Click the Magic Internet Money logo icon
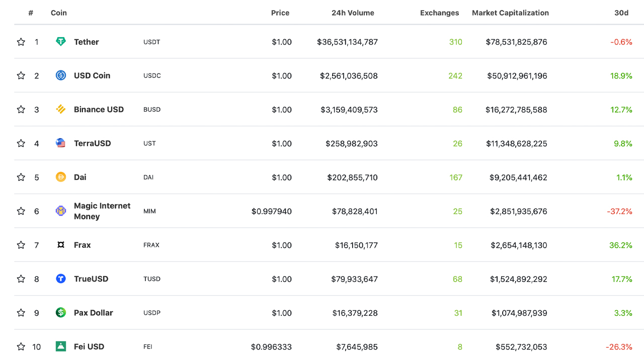The image size is (644, 362). pos(61,211)
